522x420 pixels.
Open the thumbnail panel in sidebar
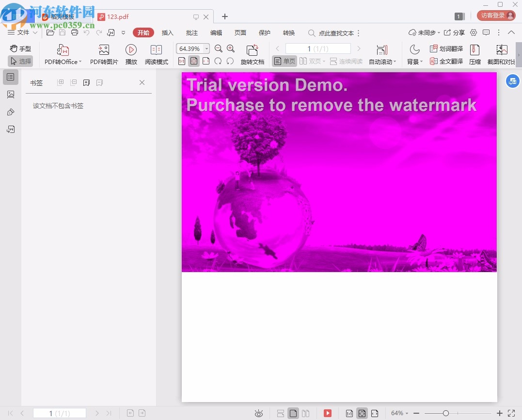click(x=11, y=95)
